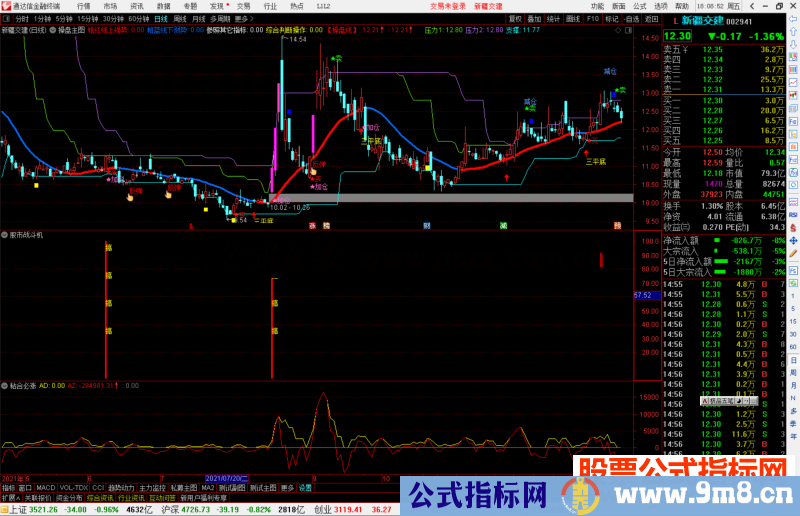800x516 pixels.
Task: Switch to 15分钟 period
Action: [x=88, y=19]
